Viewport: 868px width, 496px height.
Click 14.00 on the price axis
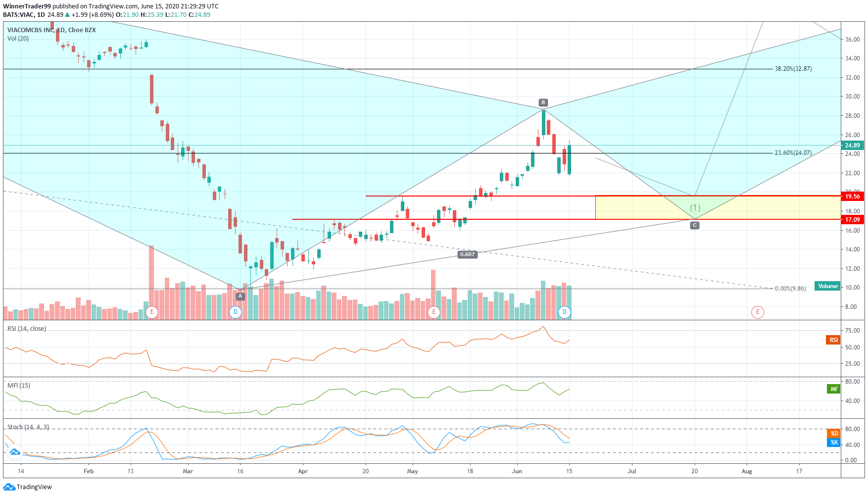853,249
